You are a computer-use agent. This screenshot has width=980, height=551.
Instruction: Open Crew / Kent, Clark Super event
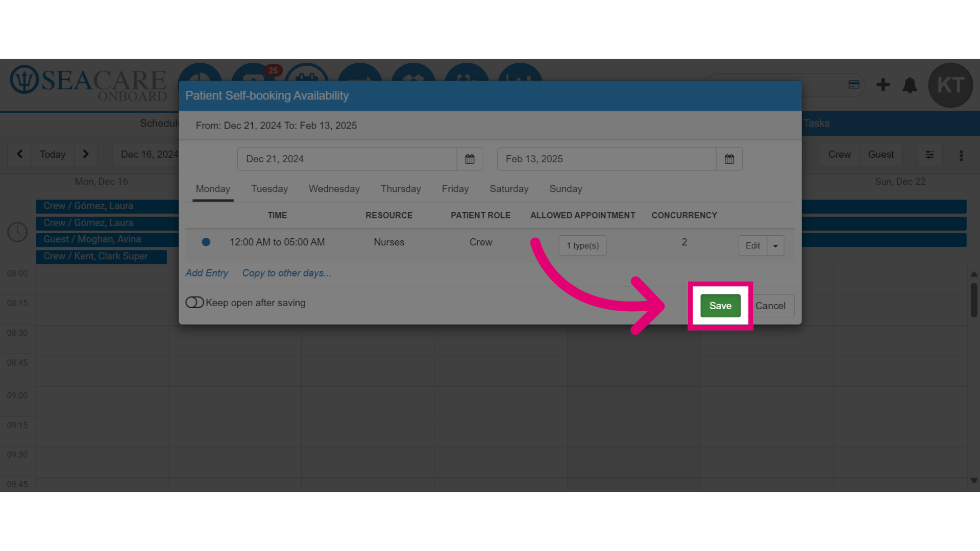coord(101,256)
